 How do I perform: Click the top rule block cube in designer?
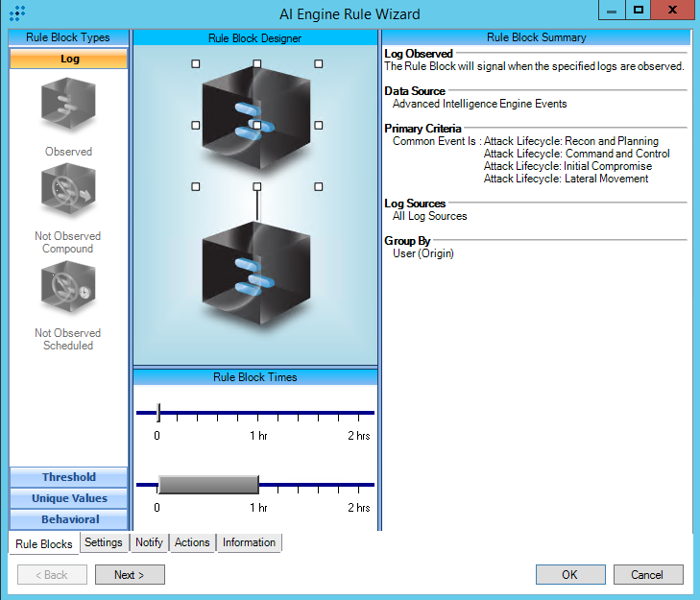256,124
